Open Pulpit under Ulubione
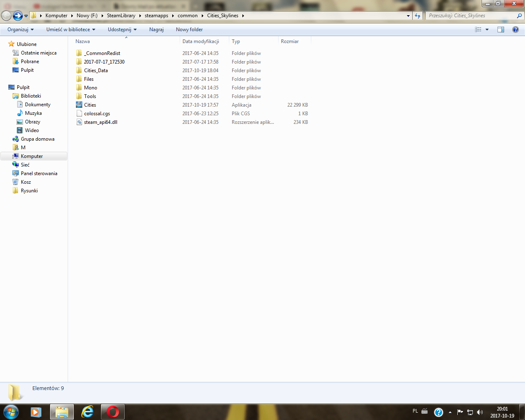Screen dimensions: 525x420 (27, 70)
